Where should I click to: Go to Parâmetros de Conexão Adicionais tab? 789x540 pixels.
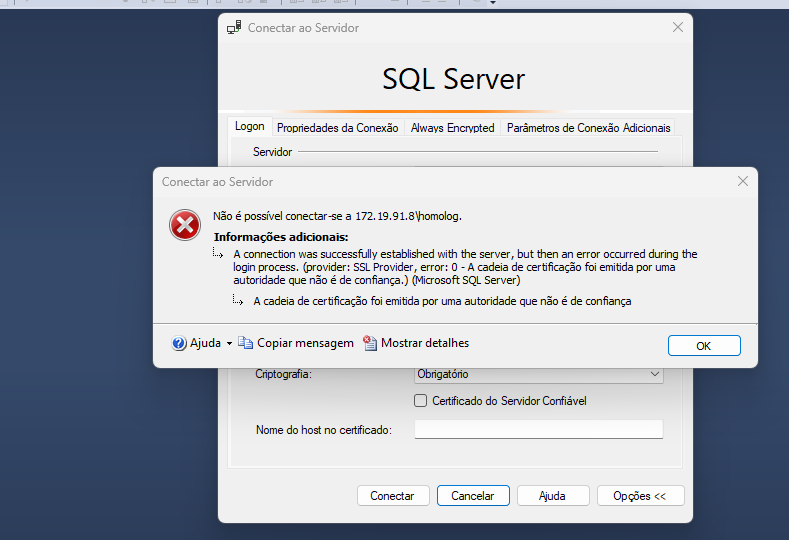pos(588,128)
